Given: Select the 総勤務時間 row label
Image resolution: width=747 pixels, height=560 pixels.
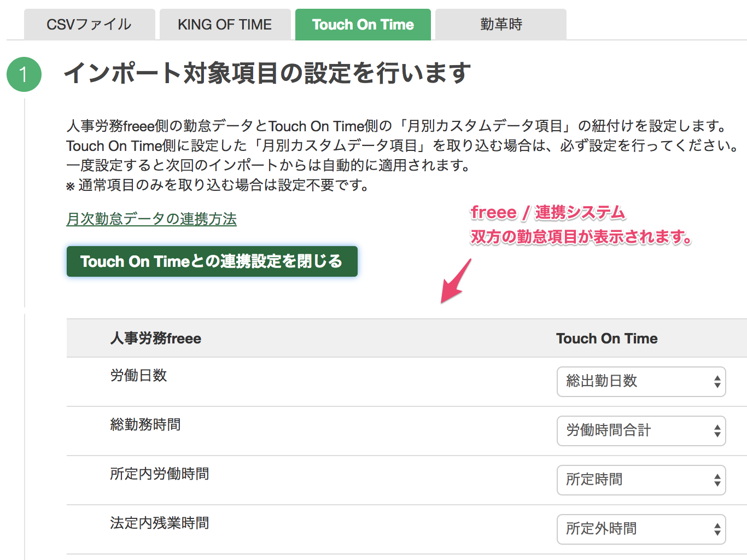Looking at the screenshot, I should 145,425.
